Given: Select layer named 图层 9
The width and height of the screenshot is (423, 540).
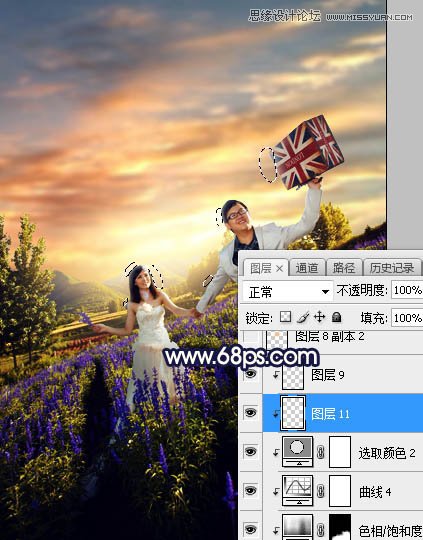Looking at the screenshot, I should click(328, 375).
